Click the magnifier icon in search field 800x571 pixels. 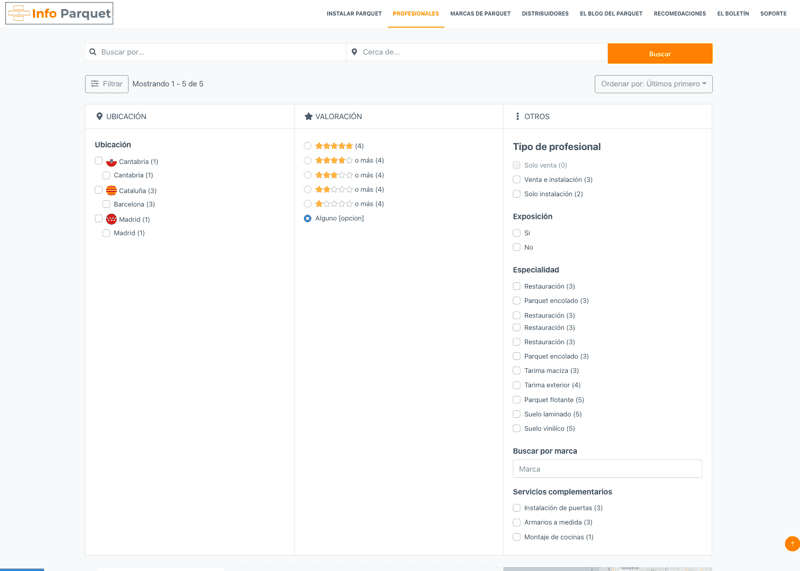coord(93,52)
